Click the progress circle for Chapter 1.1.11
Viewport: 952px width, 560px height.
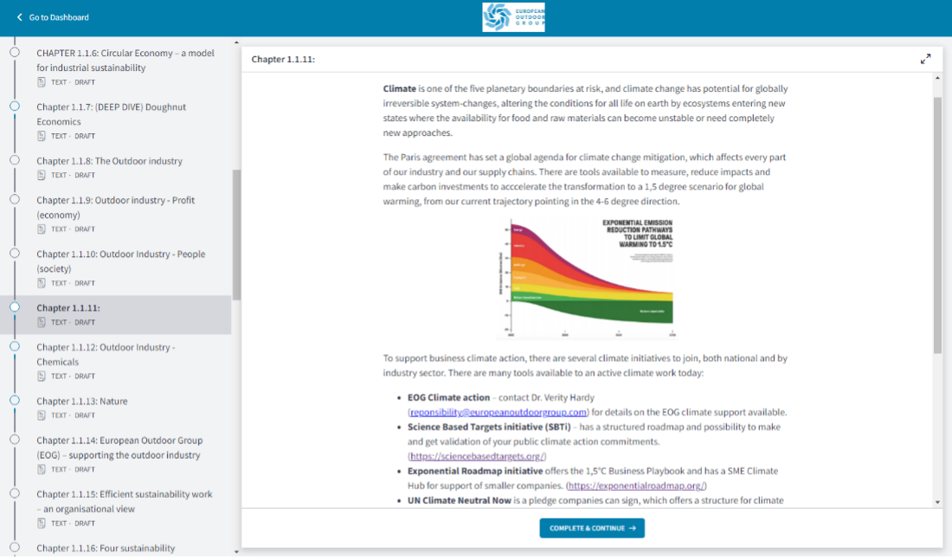click(x=15, y=307)
